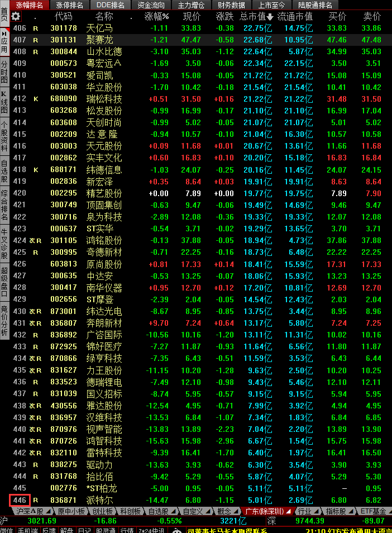Image resolution: width=392 pixels, height=533 pixels.
Task: Open the 上市至今 tab
Action: coord(271,5)
